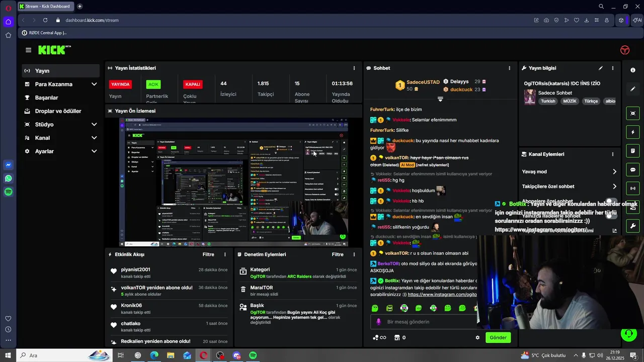Screen dimensions: 644x362
Task: Open Kanal Eylemleri three-dot menu
Action: tap(612, 154)
